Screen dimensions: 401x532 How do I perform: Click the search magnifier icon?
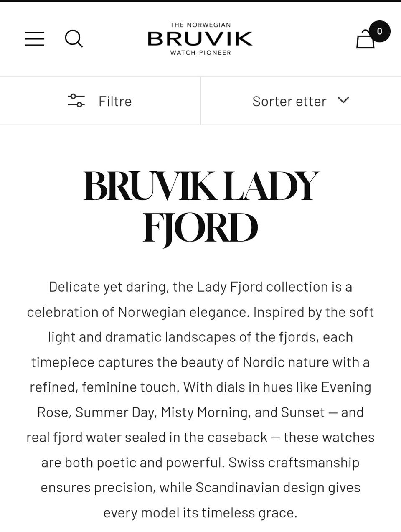click(x=74, y=39)
